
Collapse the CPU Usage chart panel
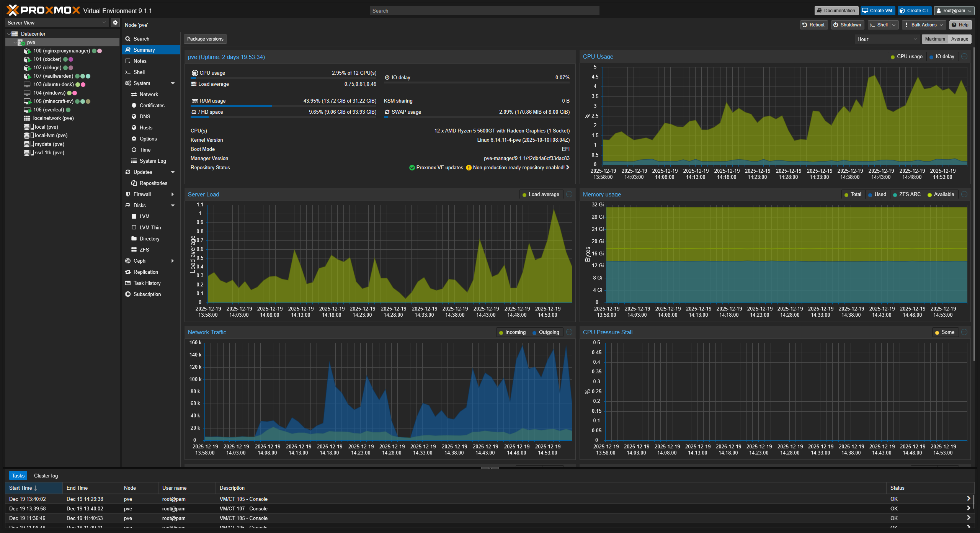click(x=964, y=57)
